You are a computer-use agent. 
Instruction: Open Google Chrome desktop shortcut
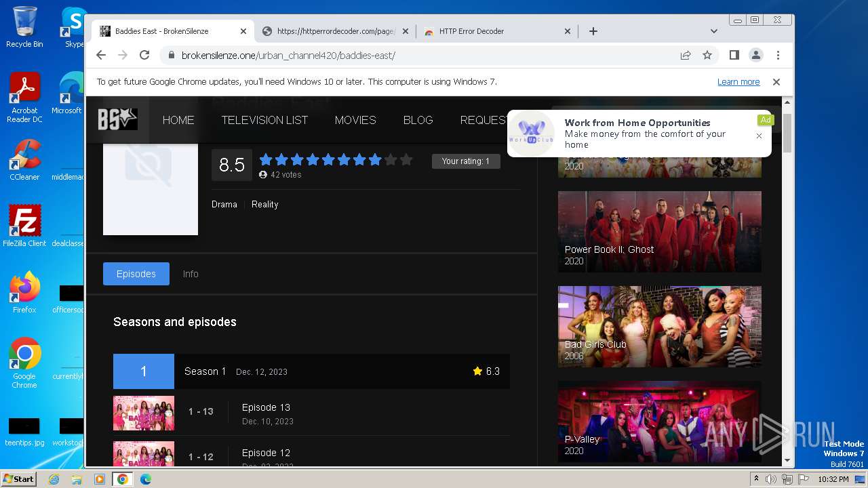[24, 363]
